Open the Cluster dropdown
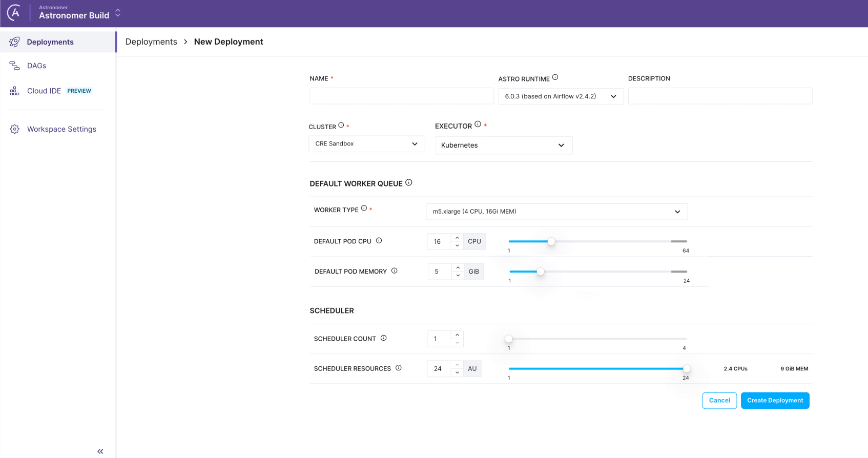This screenshot has width=868, height=458. [x=367, y=144]
